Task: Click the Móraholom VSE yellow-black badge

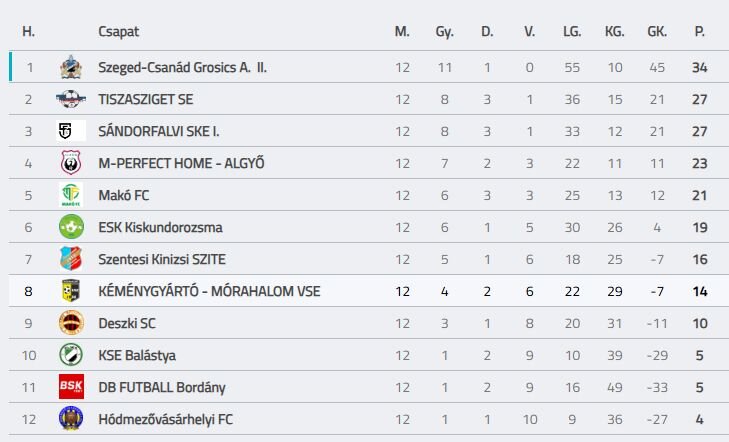Action: [71, 291]
